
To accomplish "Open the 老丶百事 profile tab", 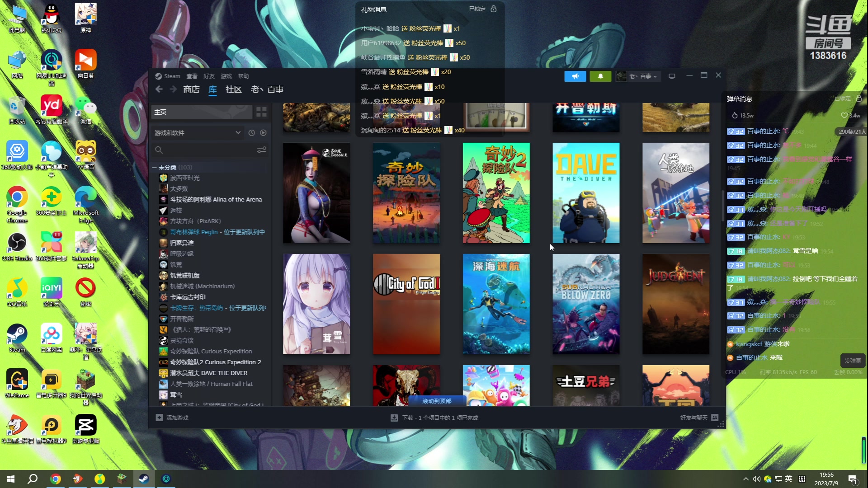I will pyautogui.click(x=267, y=89).
